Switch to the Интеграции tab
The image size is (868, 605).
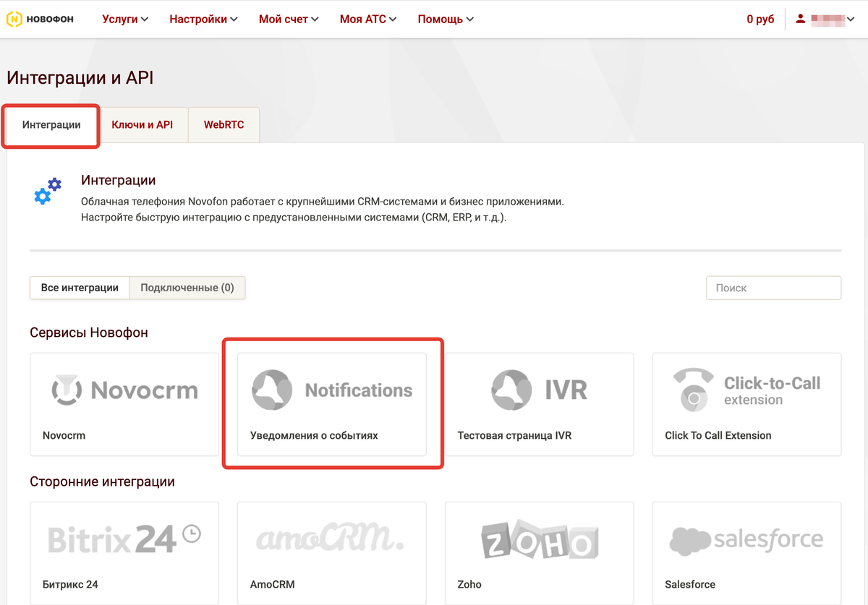(x=51, y=125)
